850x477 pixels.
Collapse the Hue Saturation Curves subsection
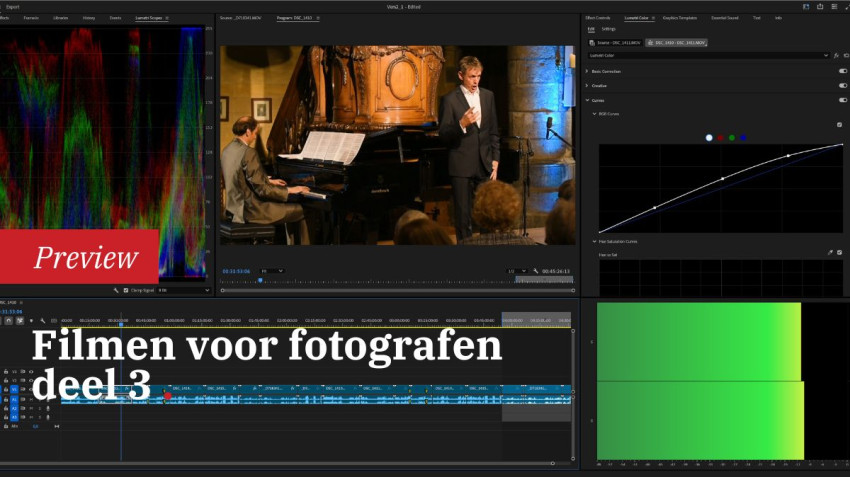coord(594,241)
